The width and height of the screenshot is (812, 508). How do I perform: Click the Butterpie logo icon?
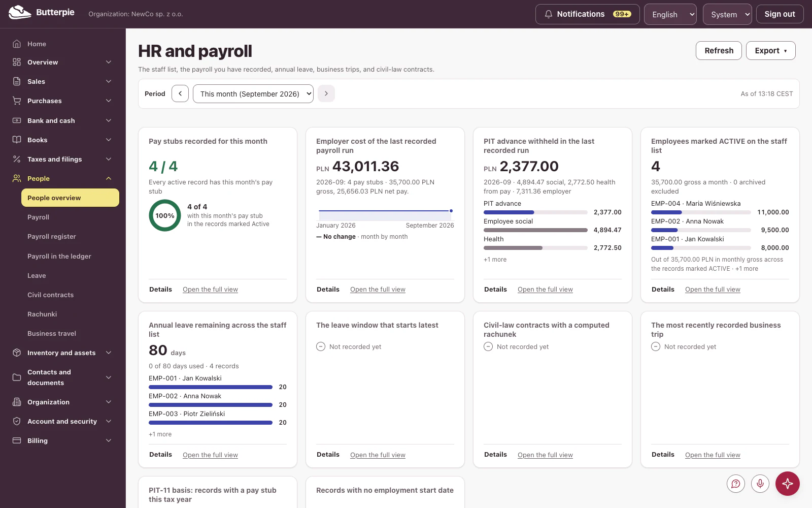coord(20,12)
